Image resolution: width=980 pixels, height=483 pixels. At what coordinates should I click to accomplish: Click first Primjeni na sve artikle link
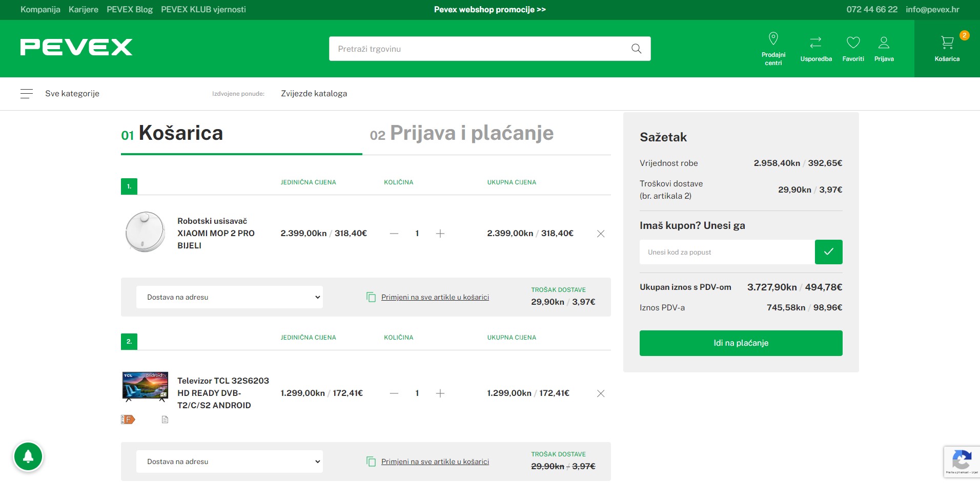pos(435,297)
